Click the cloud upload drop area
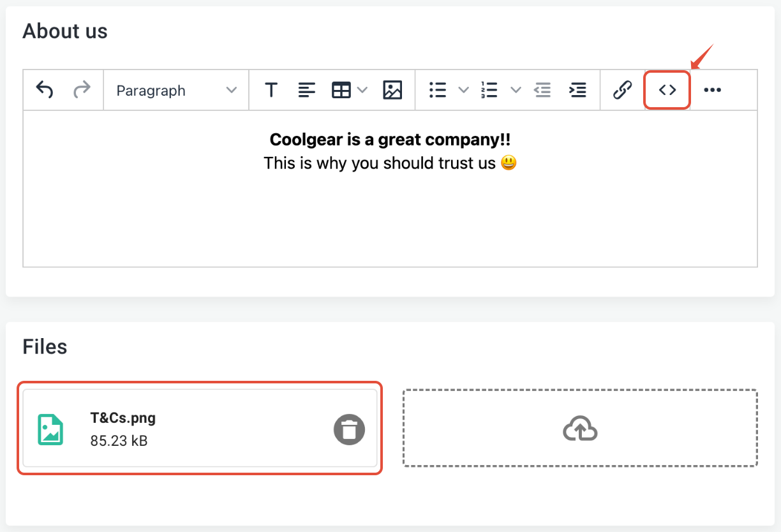The image size is (781, 532). [580, 429]
